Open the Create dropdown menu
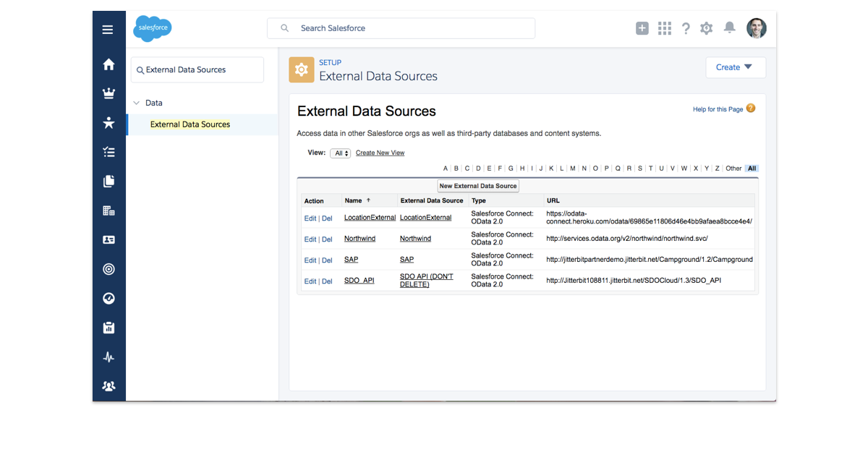The height and width of the screenshot is (463, 868). (x=735, y=67)
